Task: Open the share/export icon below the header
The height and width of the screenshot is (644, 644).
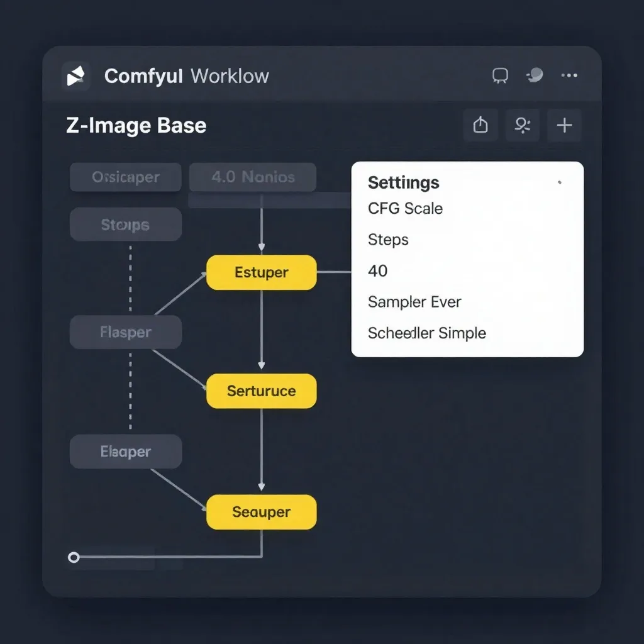Action: [480, 125]
